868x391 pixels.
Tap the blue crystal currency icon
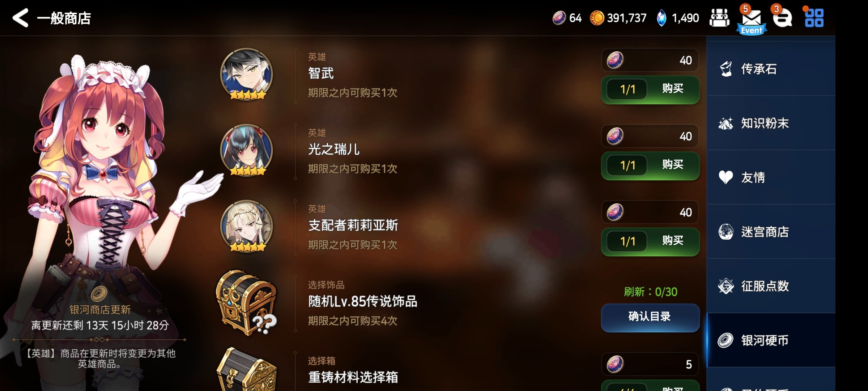pyautogui.click(x=661, y=18)
